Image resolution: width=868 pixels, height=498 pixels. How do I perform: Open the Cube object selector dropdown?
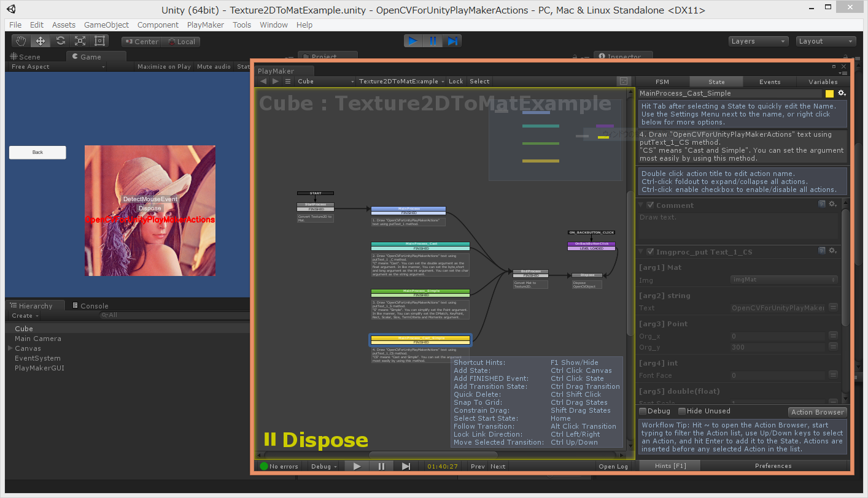tap(325, 81)
